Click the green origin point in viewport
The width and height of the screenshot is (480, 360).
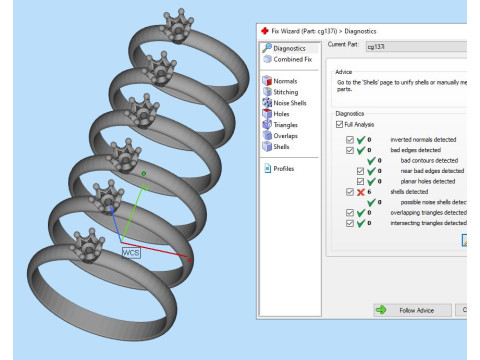(144, 173)
